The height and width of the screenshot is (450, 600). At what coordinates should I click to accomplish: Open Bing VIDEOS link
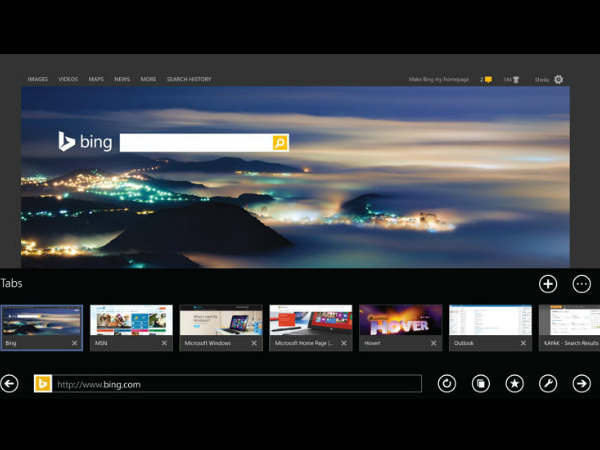(x=68, y=79)
